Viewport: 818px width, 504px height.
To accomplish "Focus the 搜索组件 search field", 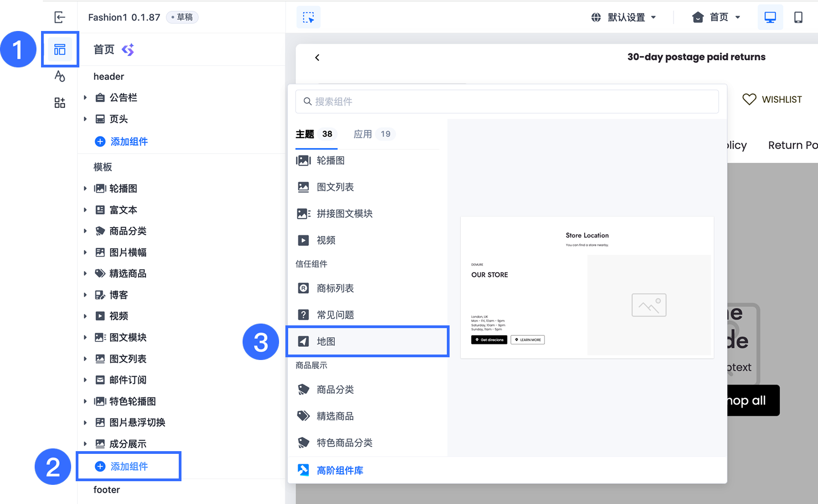I will click(x=507, y=102).
